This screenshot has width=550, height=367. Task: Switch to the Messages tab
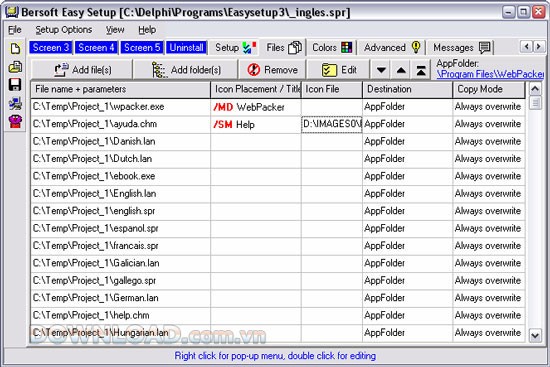coord(461,48)
